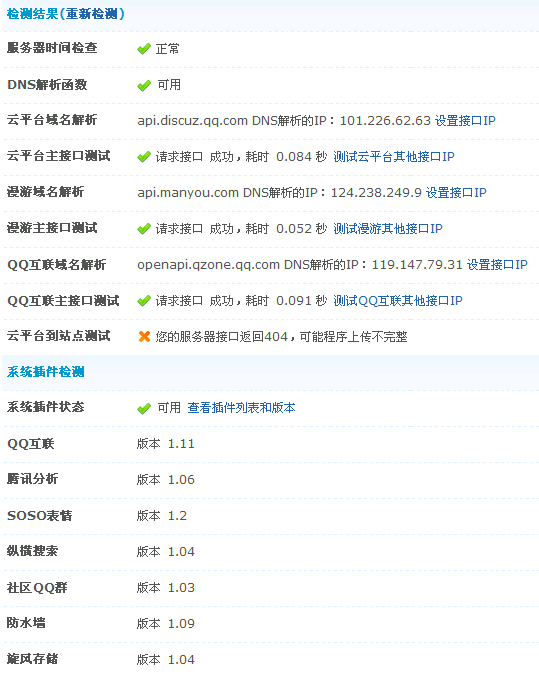Click the 云平台域名解析 row label

(52, 120)
